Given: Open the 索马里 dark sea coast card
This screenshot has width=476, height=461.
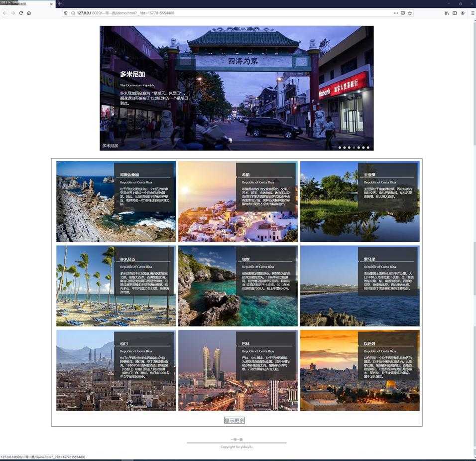Looking at the screenshot, I should (x=359, y=286).
